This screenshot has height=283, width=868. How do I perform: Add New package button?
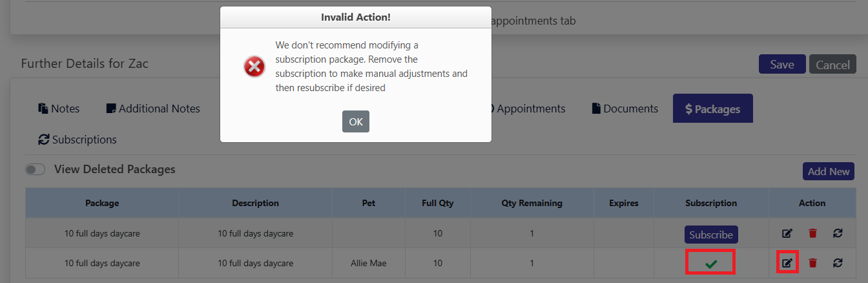[829, 171]
